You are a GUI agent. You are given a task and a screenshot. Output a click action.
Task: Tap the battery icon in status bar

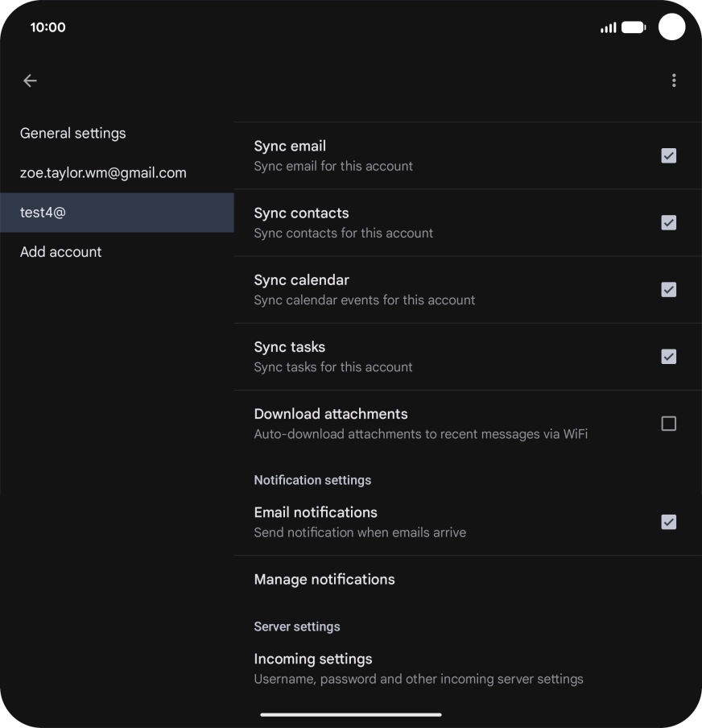tap(634, 27)
